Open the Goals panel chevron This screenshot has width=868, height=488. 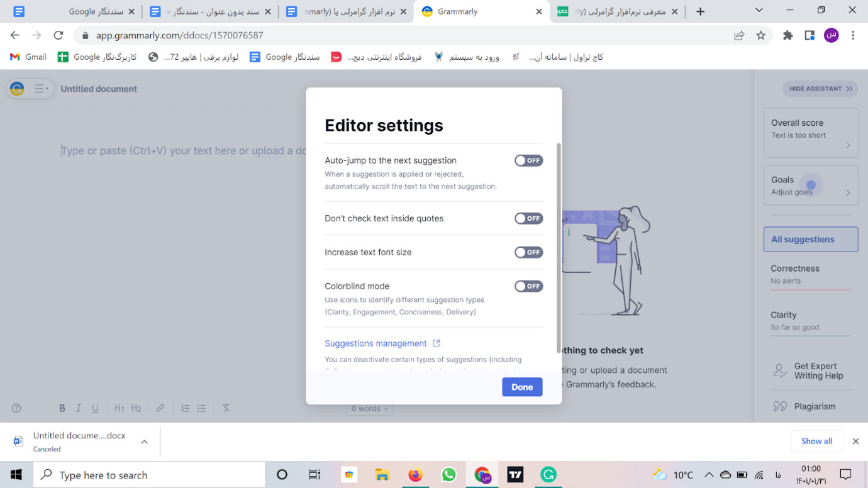848,192
